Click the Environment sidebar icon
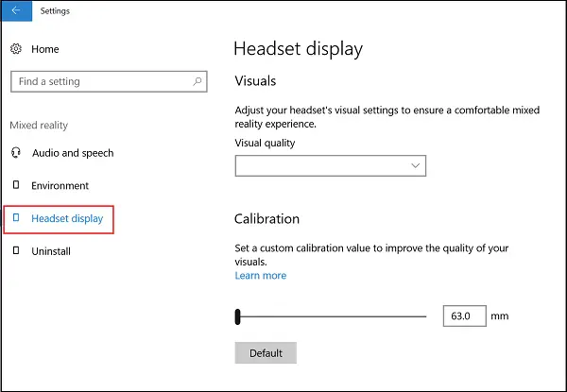Viewport: 567px width, 392px height. [x=16, y=185]
